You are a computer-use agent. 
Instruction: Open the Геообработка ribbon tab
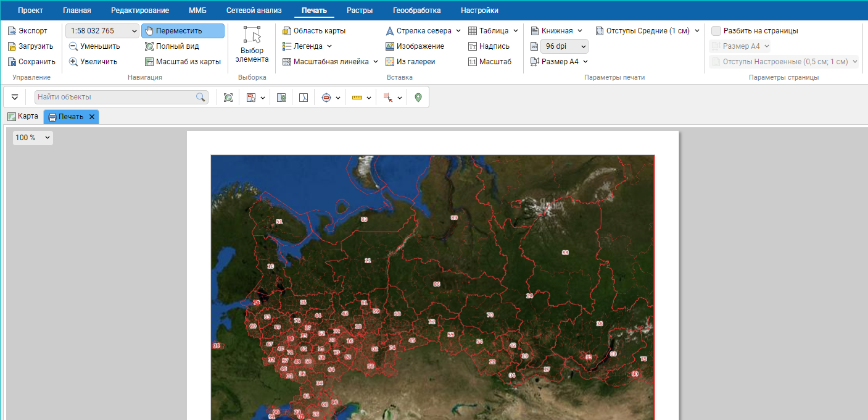tap(416, 10)
